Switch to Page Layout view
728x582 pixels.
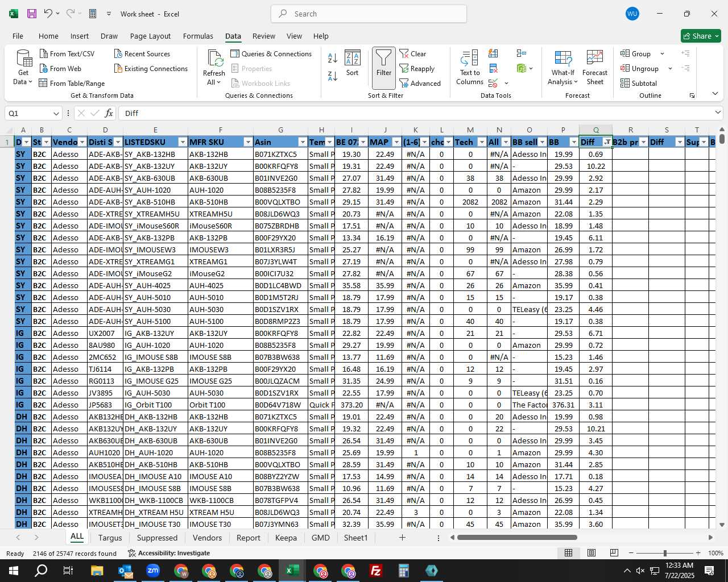(x=591, y=553)
